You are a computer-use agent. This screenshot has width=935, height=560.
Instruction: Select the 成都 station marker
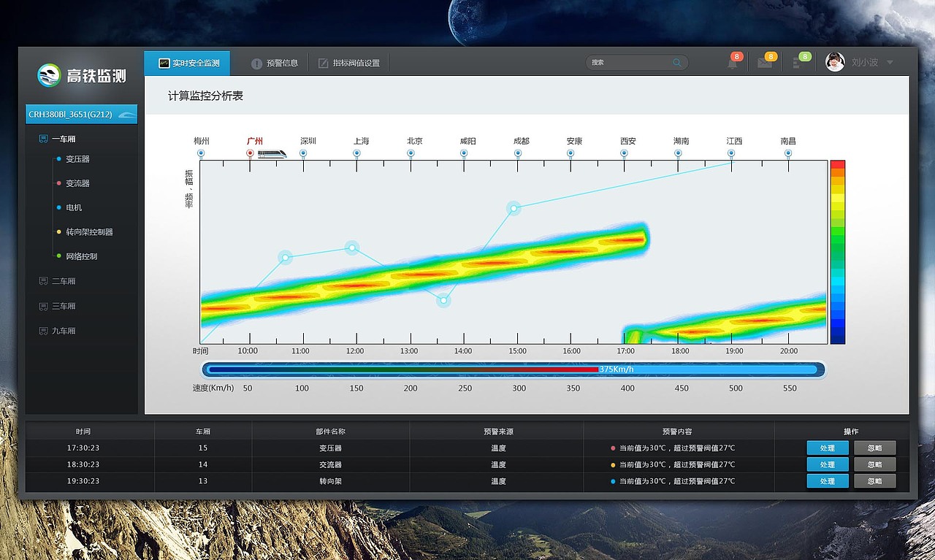pos(517,153)
